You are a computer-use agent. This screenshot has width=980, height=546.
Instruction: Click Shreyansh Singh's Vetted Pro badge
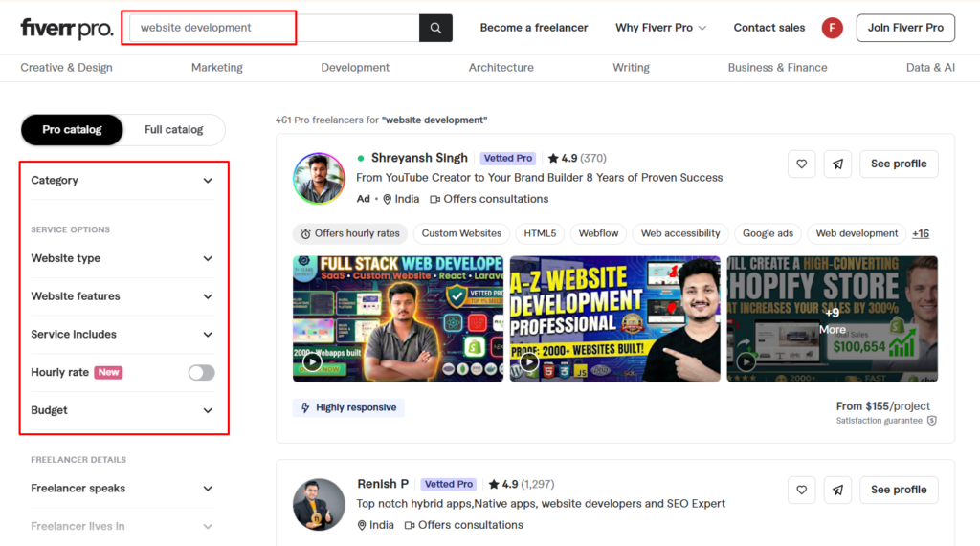pos(507,158)
